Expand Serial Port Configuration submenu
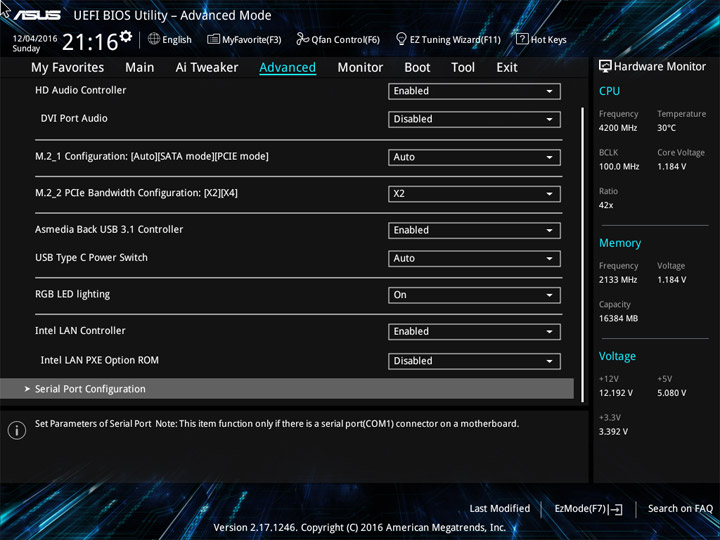This screenshot has width=720, height=540. tap(287, 389)
